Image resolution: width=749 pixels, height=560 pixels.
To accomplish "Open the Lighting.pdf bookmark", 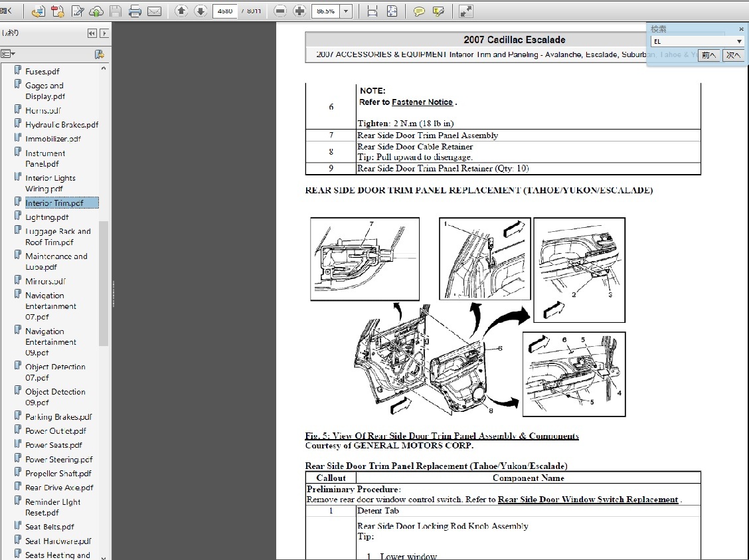I will click(46, 217).
